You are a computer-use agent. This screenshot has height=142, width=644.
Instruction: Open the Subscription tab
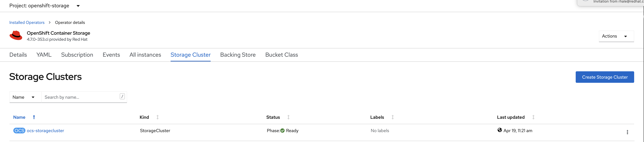pyautogui.click(x=77, y=55)
